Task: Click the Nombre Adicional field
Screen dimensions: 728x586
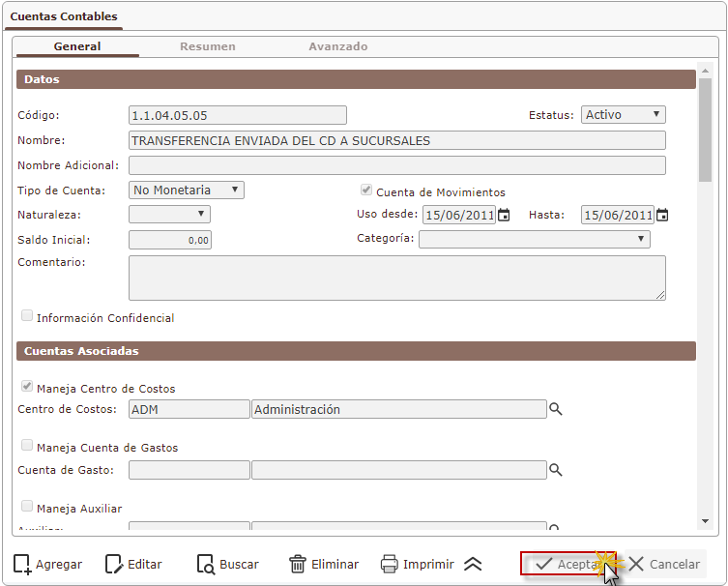Action: 397,165
